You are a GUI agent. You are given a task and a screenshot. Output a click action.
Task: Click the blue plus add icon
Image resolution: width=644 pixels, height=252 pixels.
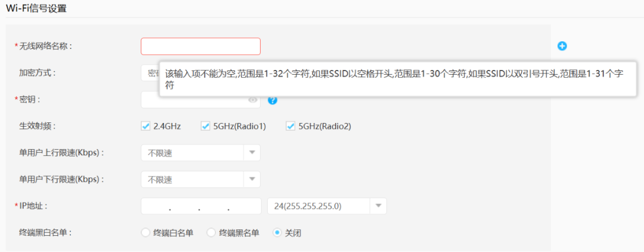tap(562, 46)
